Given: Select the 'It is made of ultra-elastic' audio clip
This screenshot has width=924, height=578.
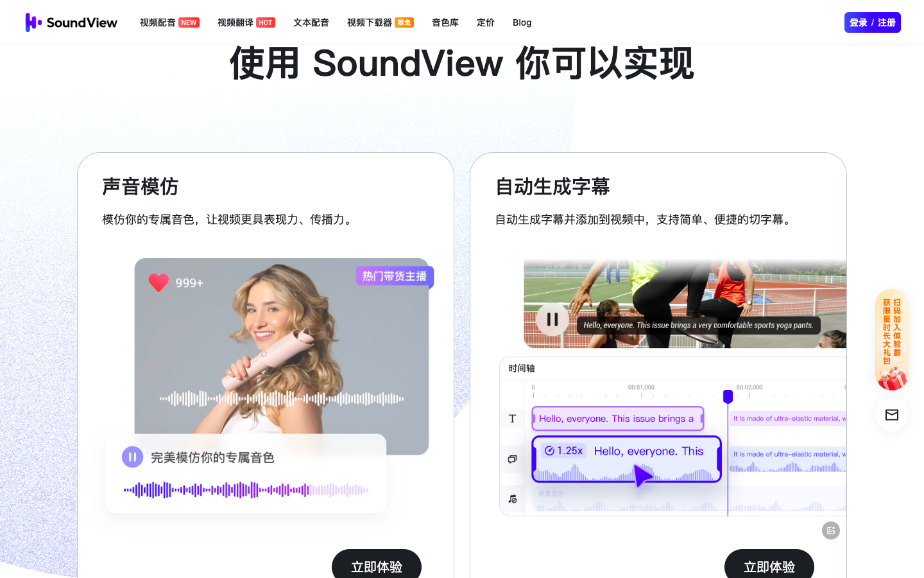Looking at the screenshot, I should tap(788, 460).
